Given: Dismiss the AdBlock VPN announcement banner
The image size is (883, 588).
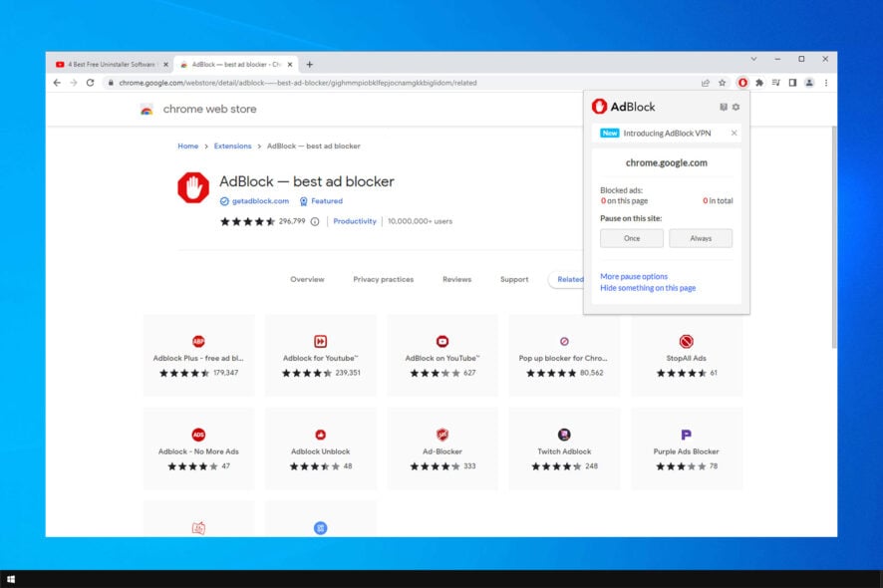Looking at the screenshot, I should pos(734,134).
